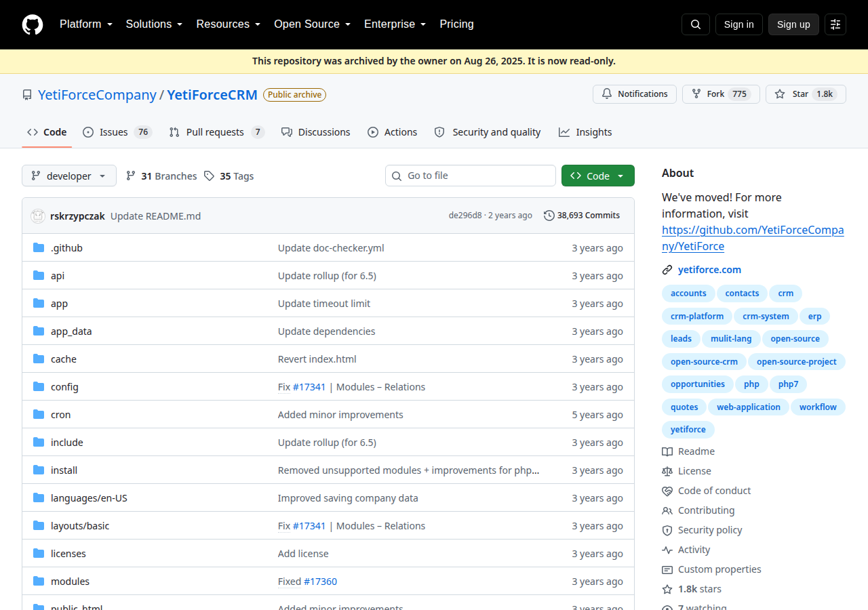Screen dimensions: 868x610
Task: Open the Insights tab
Action: tap(585, 132)
